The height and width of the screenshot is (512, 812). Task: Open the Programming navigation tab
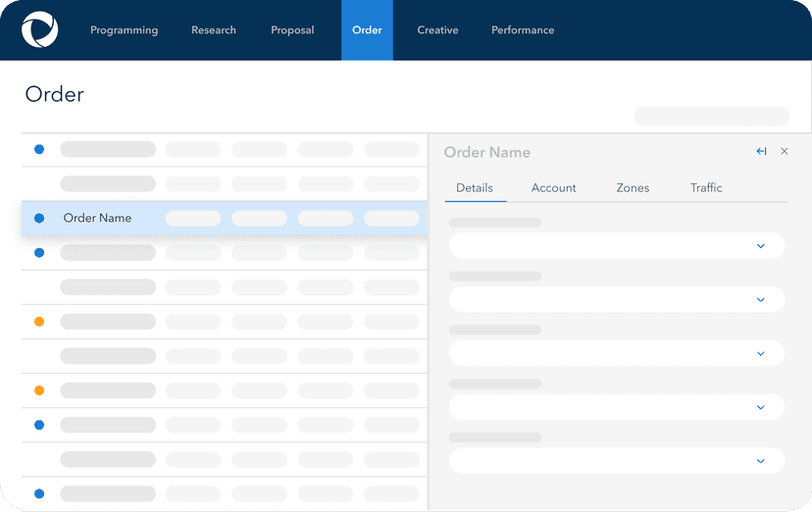coord(124,30)
